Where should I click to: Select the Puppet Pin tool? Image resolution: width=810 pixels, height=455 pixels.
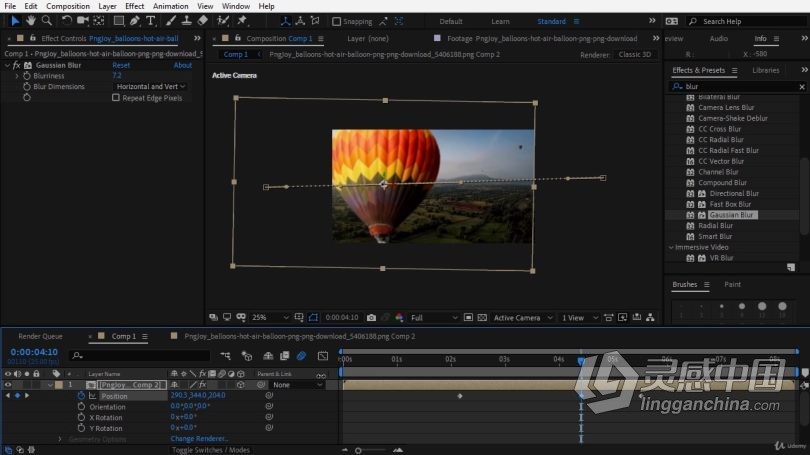click(242, 21)
